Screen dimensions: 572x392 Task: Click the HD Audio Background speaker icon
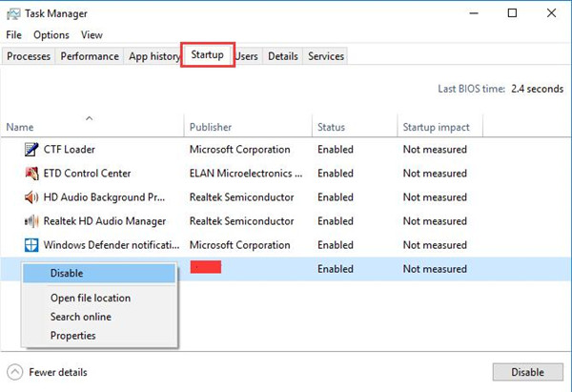[x=31, y=197]
